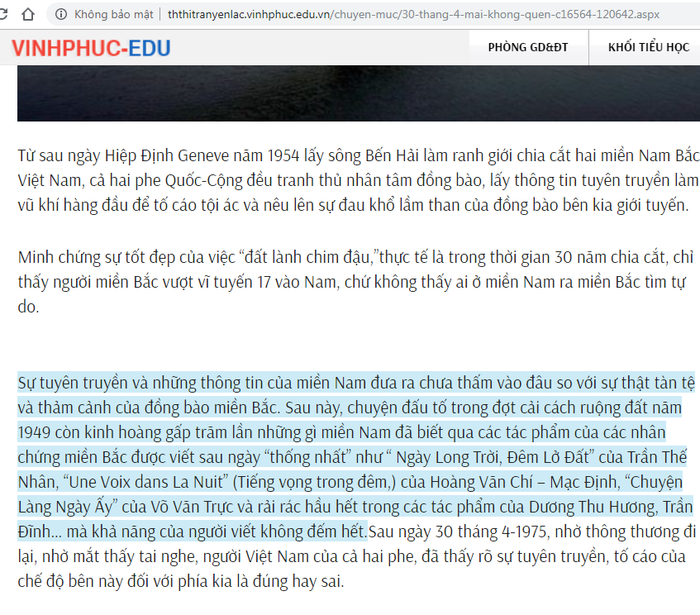Click paragraph starting "Minh chứng sự tốt đẹp"
700x615 pixels.
tap(356, 282)
